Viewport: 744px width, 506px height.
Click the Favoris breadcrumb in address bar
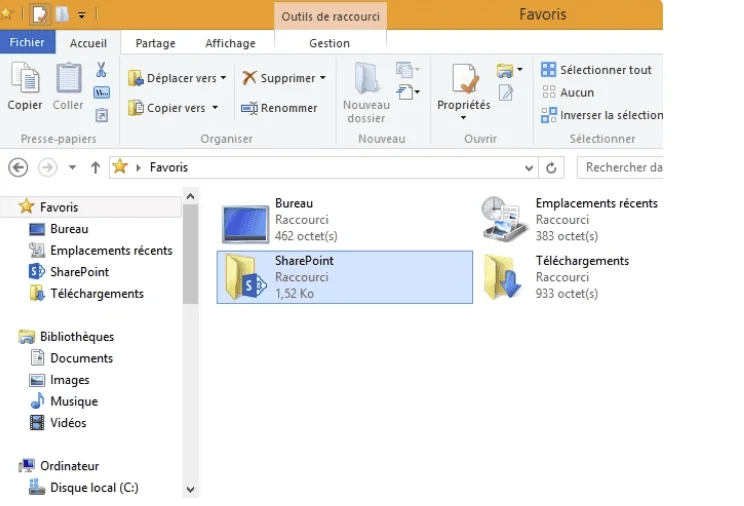coord(169,167)
